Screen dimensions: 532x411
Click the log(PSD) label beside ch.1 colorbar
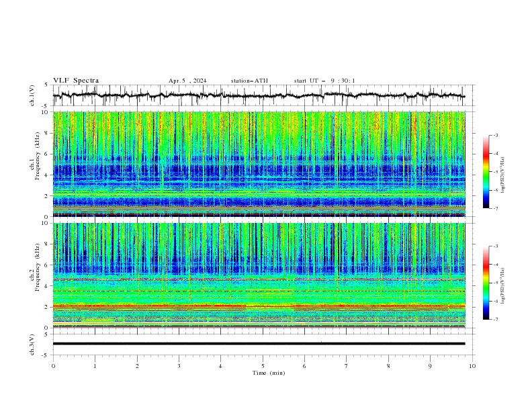tap(502, 175)
